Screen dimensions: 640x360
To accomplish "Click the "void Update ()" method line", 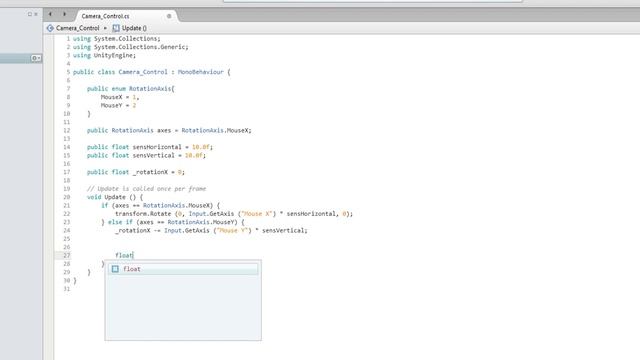I will (115, 197).
